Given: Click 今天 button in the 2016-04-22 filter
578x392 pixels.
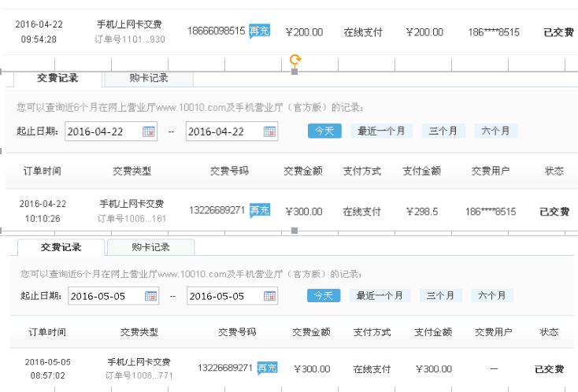Looking at the screenshot, I should 324,131.
